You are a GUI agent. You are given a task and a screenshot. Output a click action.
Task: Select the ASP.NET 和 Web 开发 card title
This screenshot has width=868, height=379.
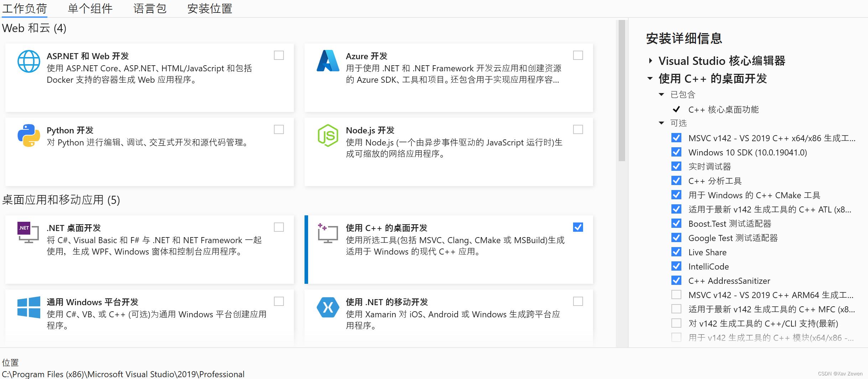tap(88, 56)
